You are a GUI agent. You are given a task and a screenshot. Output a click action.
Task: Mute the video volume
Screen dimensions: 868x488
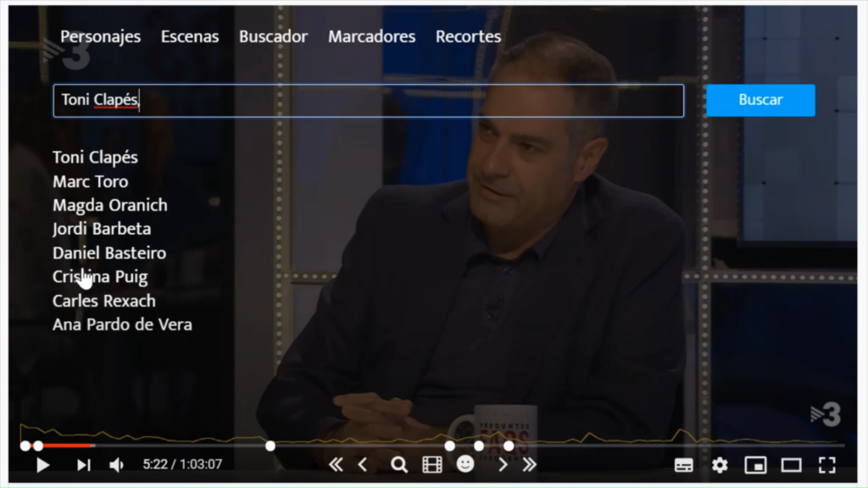117,464
